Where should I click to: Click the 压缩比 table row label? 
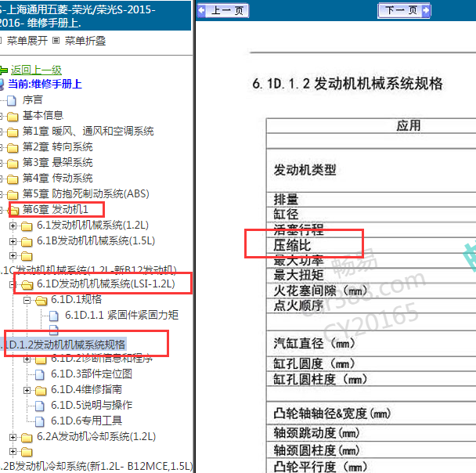pyautogui.click(x=292, y=245)
